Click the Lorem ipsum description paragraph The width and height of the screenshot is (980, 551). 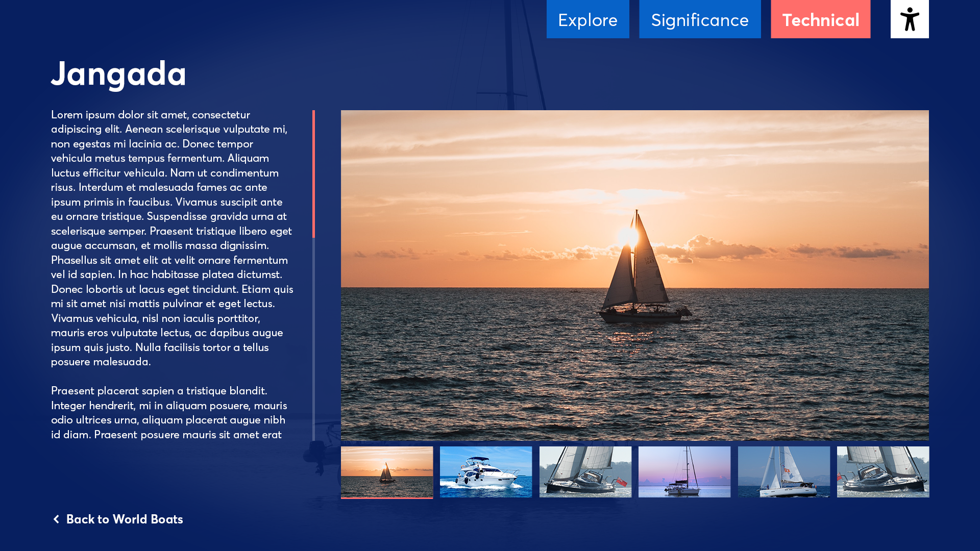tap(172, 238)
